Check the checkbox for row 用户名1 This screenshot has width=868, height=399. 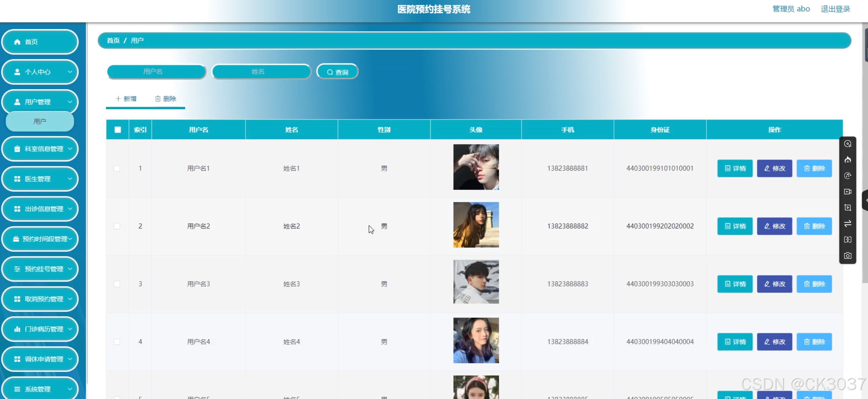tap(117, 168)
